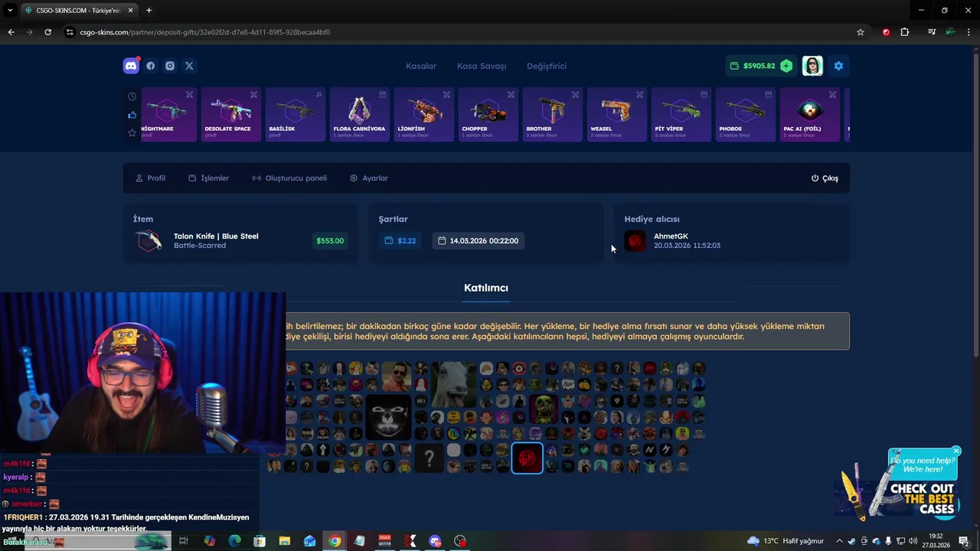Open File Explorer from the taskbar
This screenshot has width=980, height=551.
[x=285, y=541]
